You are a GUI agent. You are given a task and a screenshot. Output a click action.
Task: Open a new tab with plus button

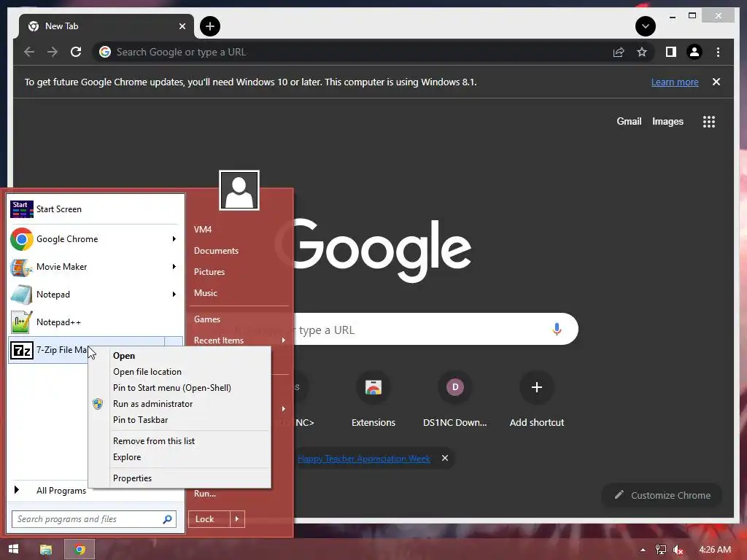210,26
